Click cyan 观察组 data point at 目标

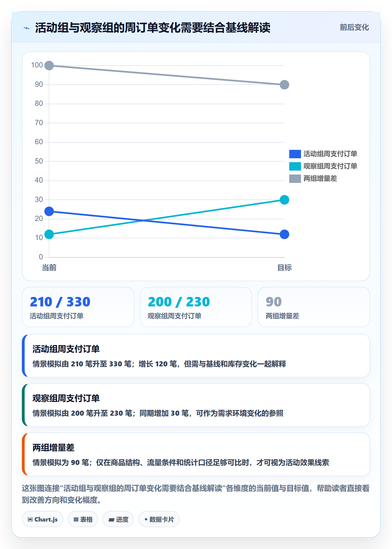[284, 200]
